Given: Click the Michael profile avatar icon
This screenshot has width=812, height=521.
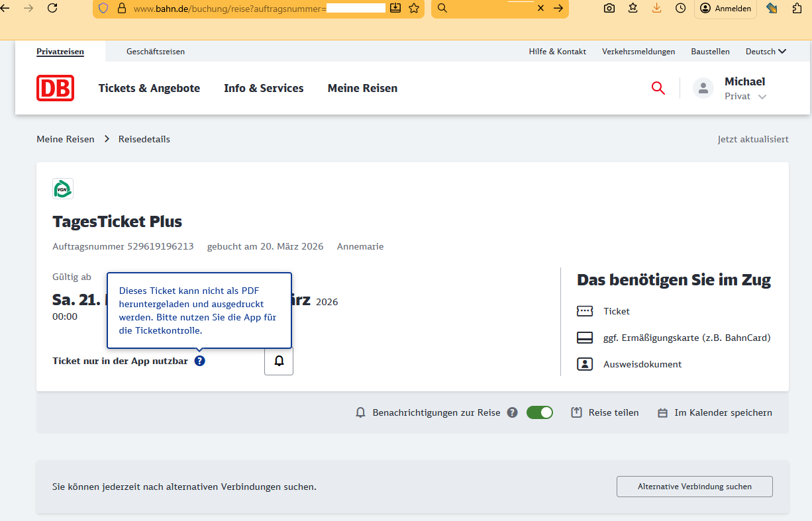Looking at the screenshot, I should (x=703, y=88).
